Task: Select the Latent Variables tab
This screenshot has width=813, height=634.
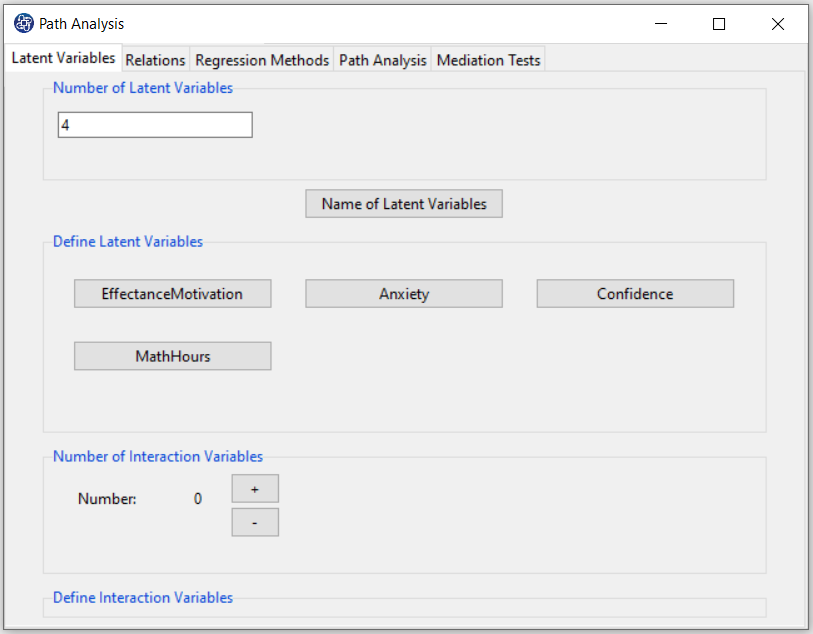Action: tap(63, 58)
